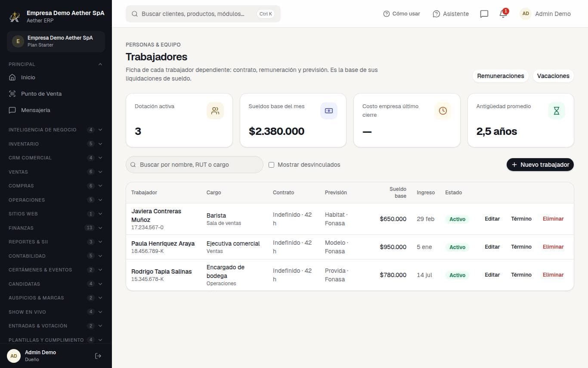Click the Dotación activa people icon
Viewport: 588px width, 368px height.
(215, 111)
